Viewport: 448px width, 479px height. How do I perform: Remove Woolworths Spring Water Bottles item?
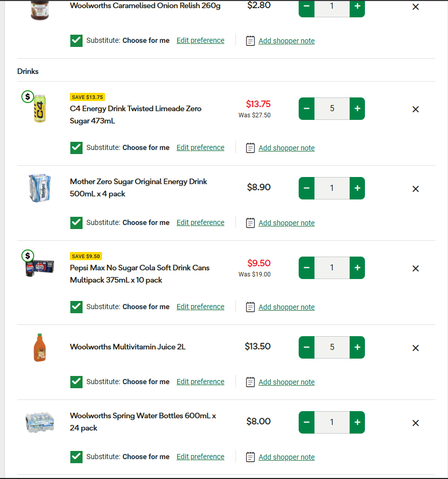415,423
